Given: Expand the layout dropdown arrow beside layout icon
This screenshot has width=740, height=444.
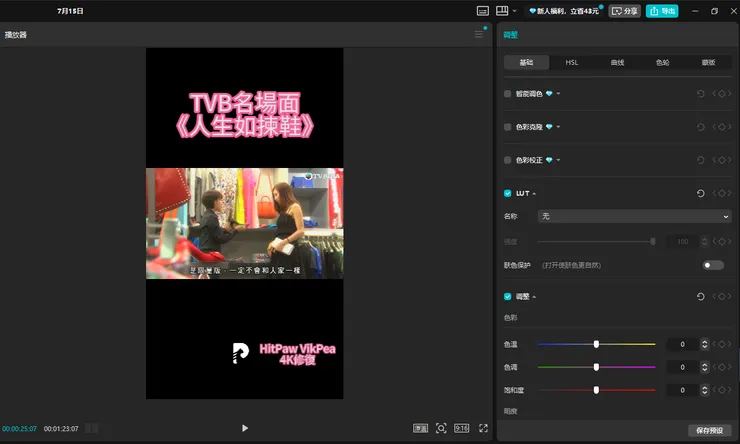Looking at the screenshot, I should click(514, 11).
